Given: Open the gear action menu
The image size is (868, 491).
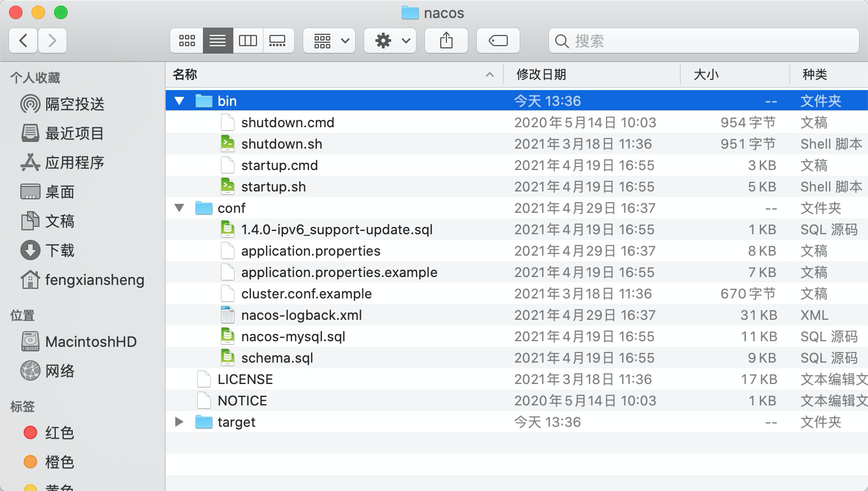Looking at the screenshot, I should coord(390,41).
